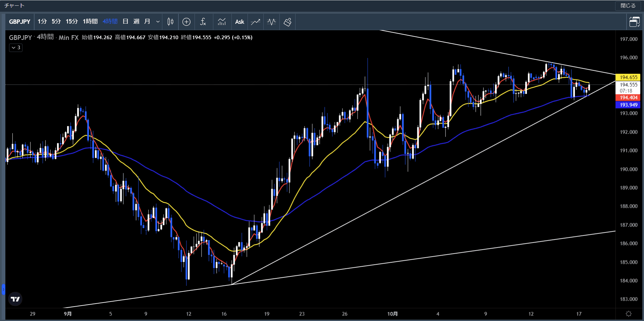Screen dimensions: 644x321
Task: Switch to 月 monthly timeframe
Action: pyautogui.click(x=147, y=21)
